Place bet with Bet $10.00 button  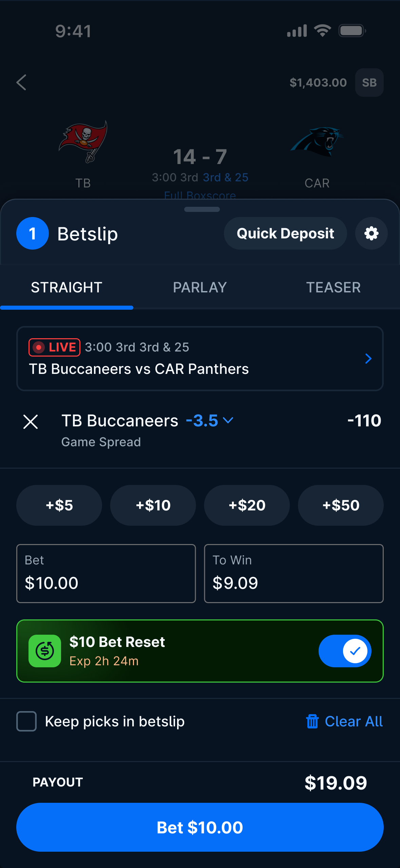tap(200, 827)
